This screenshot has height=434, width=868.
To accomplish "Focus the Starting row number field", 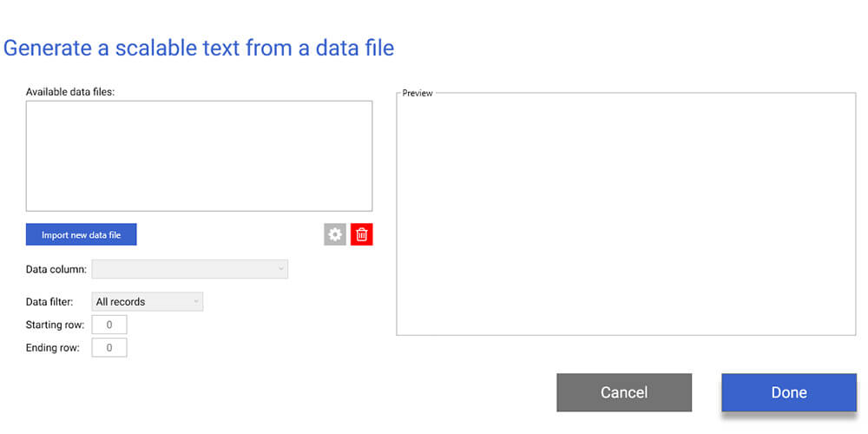I will pos(109,325).
